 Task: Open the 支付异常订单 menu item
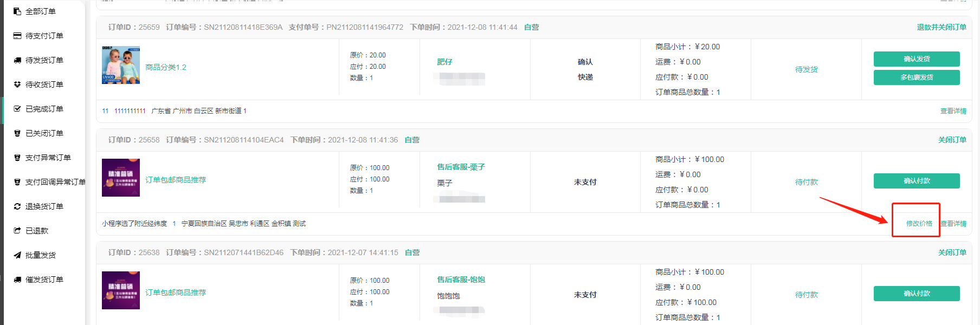click(x=48, y=158)
